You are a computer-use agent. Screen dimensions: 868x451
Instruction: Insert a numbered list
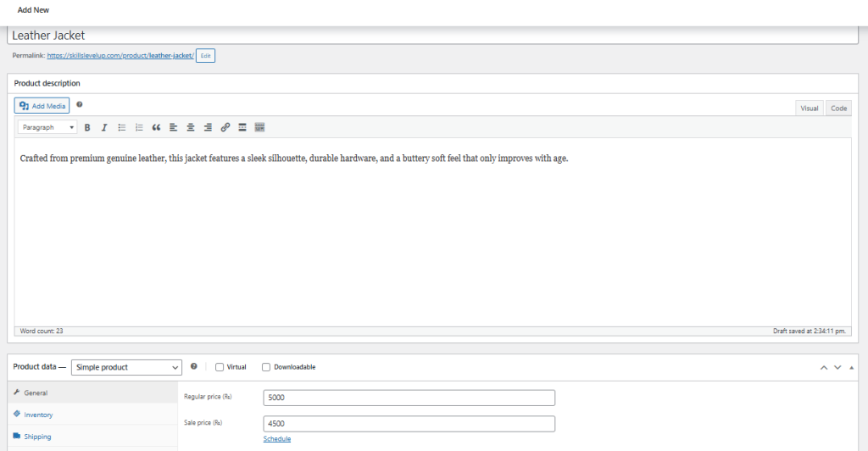coord(139,127)
